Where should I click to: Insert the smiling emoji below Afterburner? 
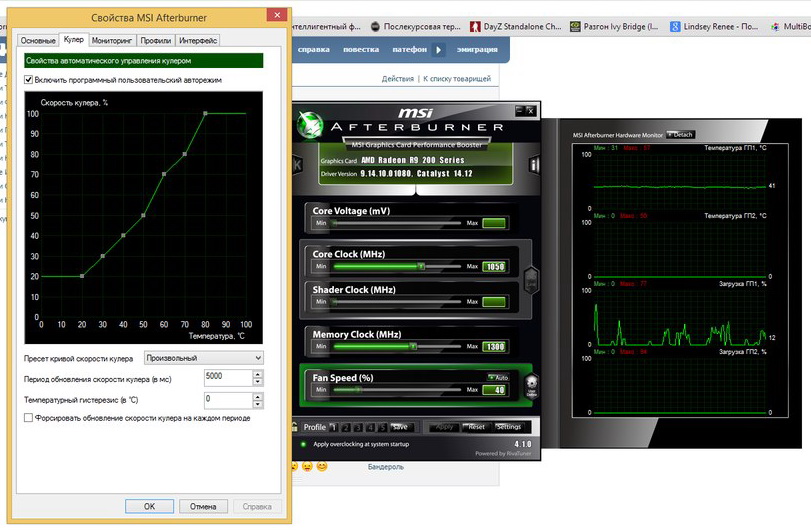tap(322, 466)
